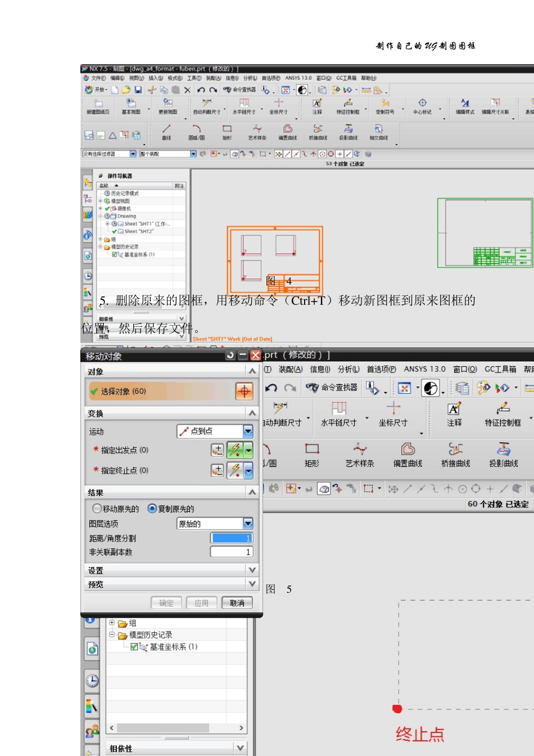This screenshot has height=756, width=534.
Task: Click Save disk icon in upper NX toolbar
Action: pos(138,90)
